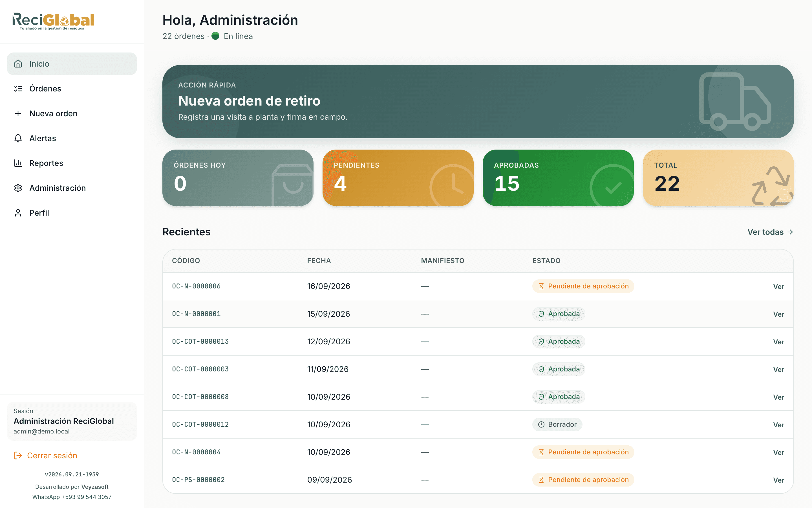The height and width of the screenshot is (508, 812).
Task: Go to Órdenes in the sidebar
Action: click(72, 89)
